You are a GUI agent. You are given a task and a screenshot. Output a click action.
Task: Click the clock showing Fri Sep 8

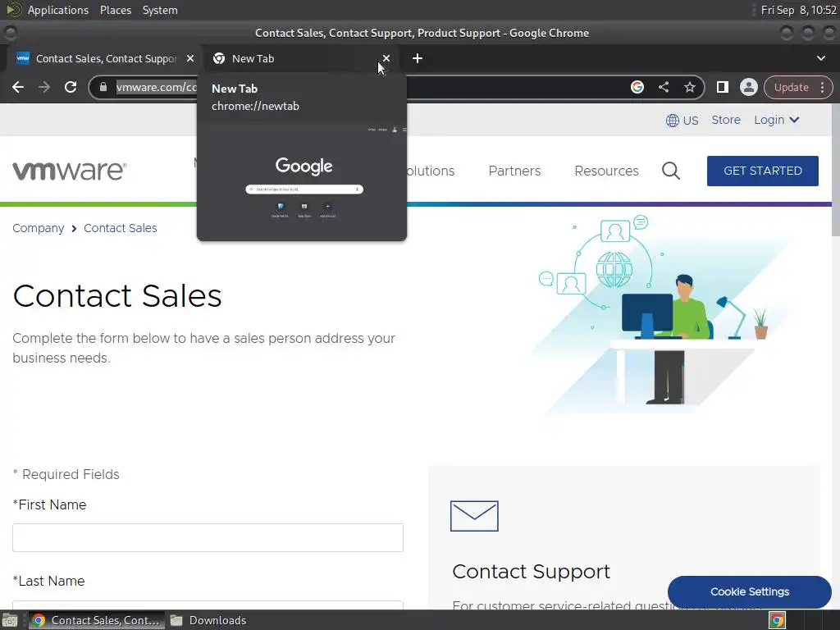tap(798, 10)
